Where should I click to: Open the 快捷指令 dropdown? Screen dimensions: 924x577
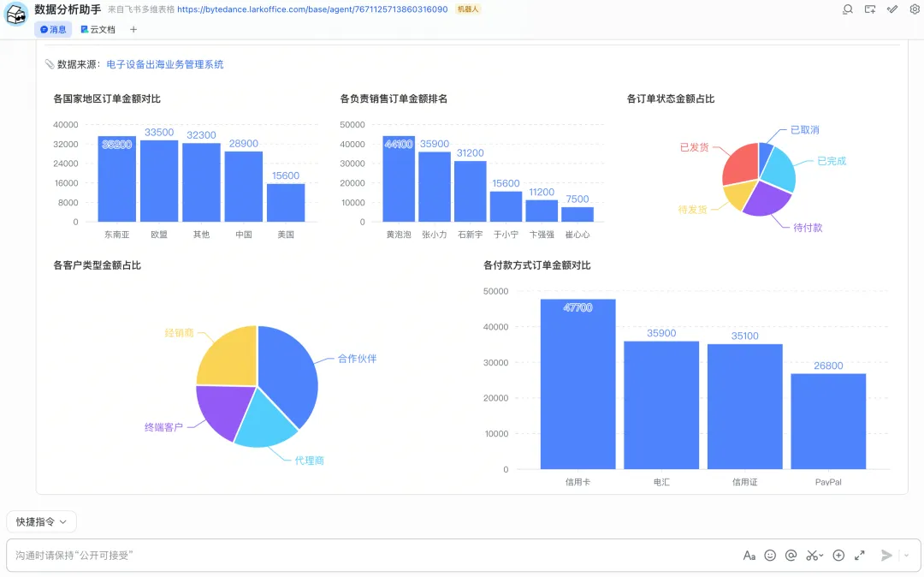click(41, 521)
